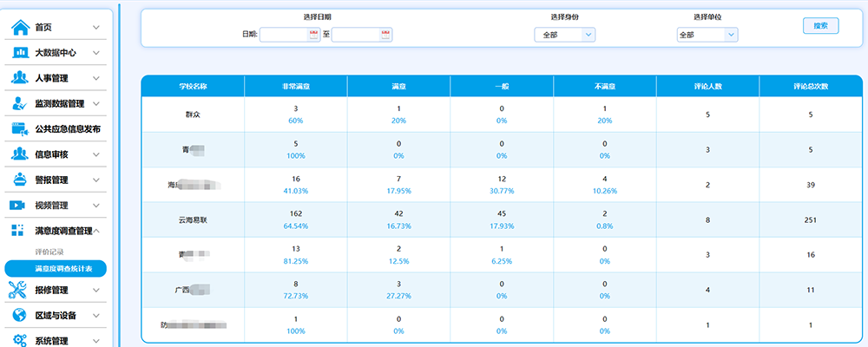The height and width of the screenshot is (347, 868).
Task: Click the Video Management camera icon
Action: tap(19, 206)
